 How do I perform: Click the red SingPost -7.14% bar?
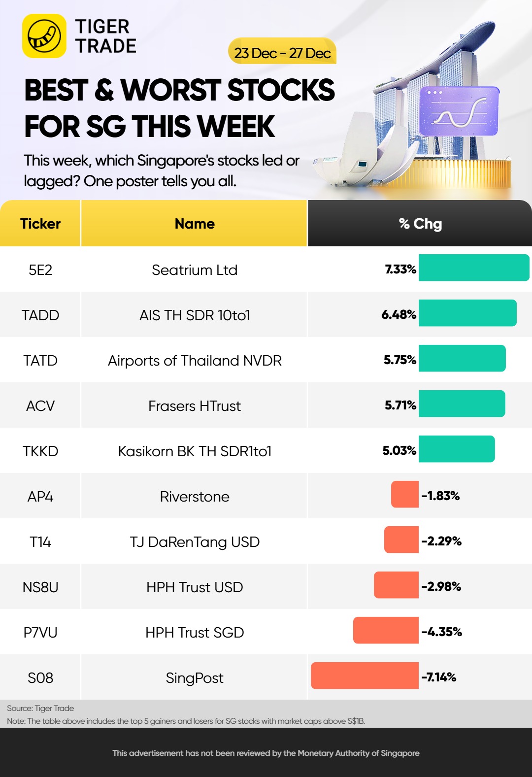tap(365, 676)
